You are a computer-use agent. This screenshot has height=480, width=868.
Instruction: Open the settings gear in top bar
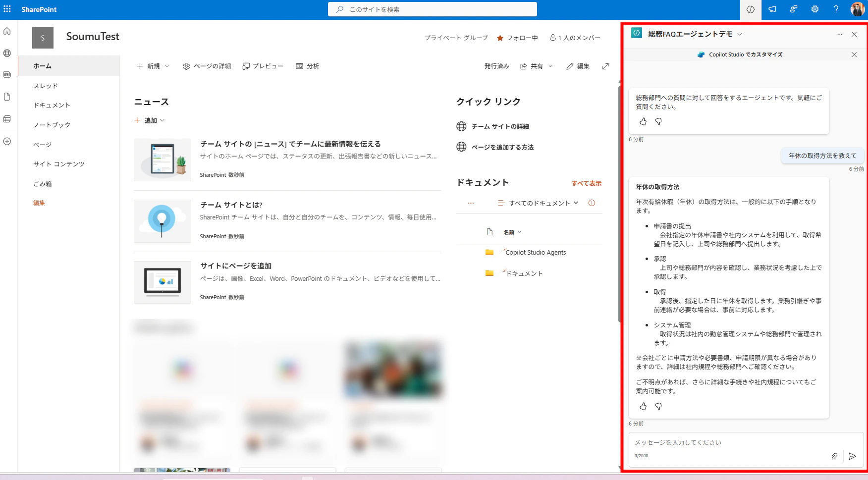814,9
